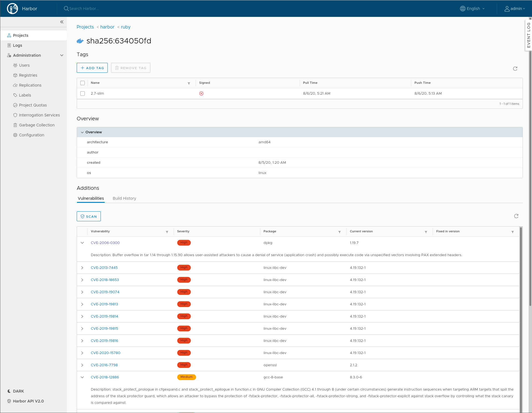Click REMOVE TAG button
This screenshot has height=413, width=532.
click(x=131, y=68)
